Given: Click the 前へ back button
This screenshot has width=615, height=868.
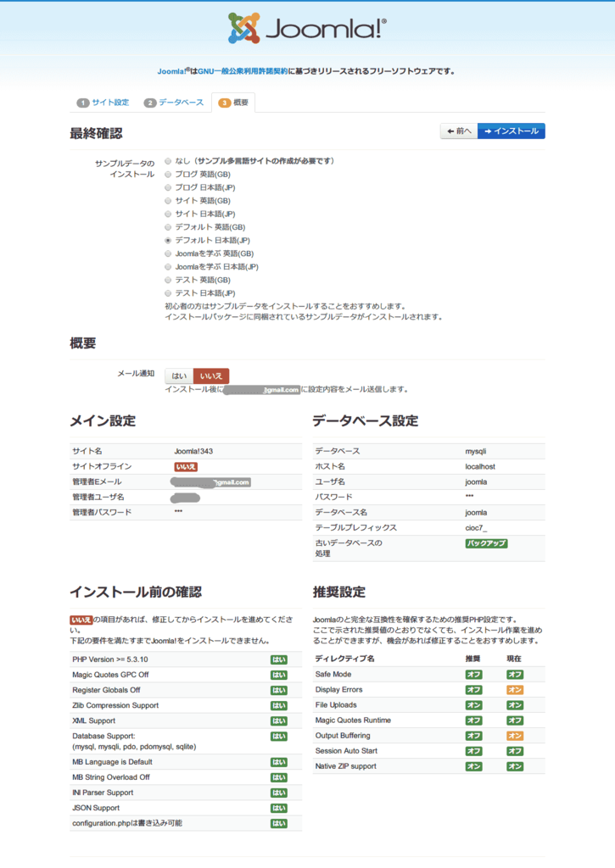Looking at the screenshot, I should coord(459,131).
